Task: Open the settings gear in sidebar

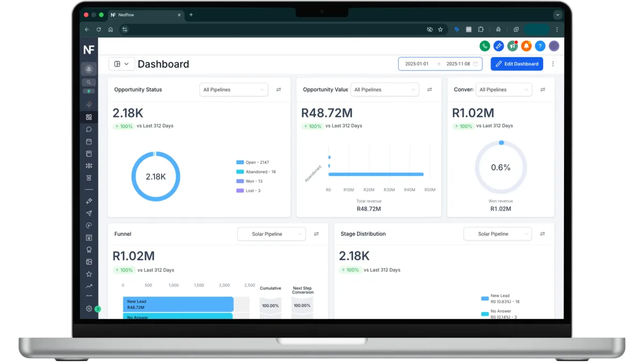Action: point(89,308)
